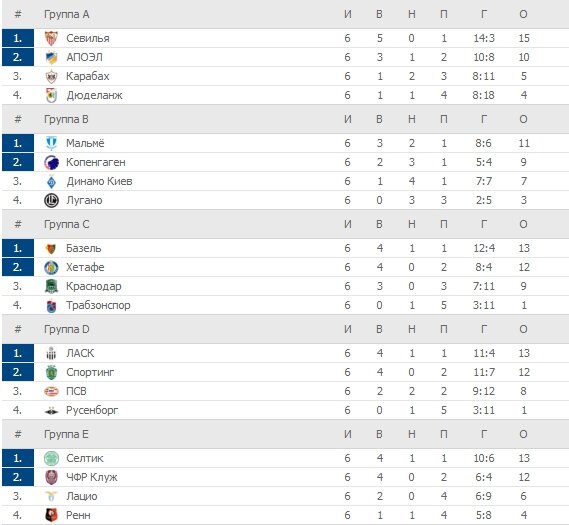Click the Севилья club crest icon
569x525 pixels.
tap(51, 38)
